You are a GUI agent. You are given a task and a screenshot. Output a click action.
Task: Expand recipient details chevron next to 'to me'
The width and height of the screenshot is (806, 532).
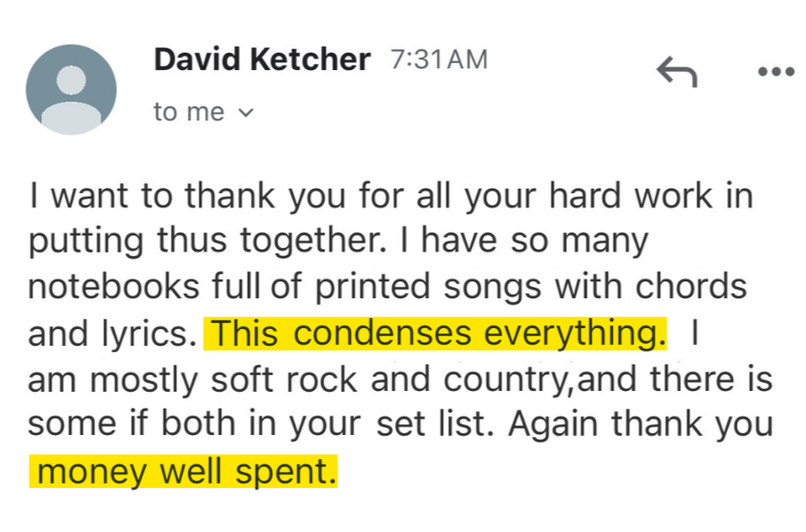click(x=247, y=112)
